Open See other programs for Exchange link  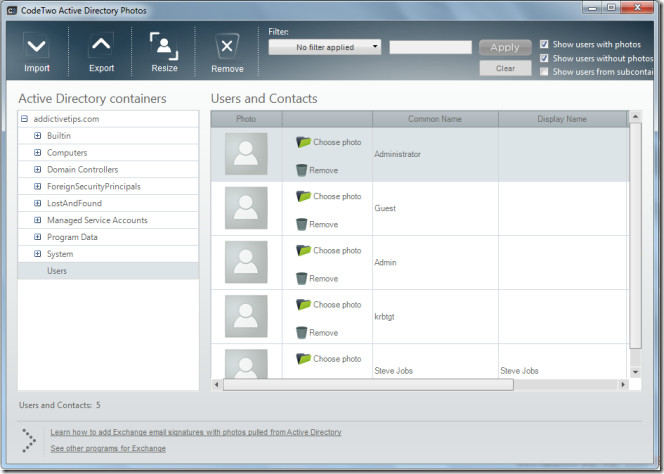pos(108,448)
